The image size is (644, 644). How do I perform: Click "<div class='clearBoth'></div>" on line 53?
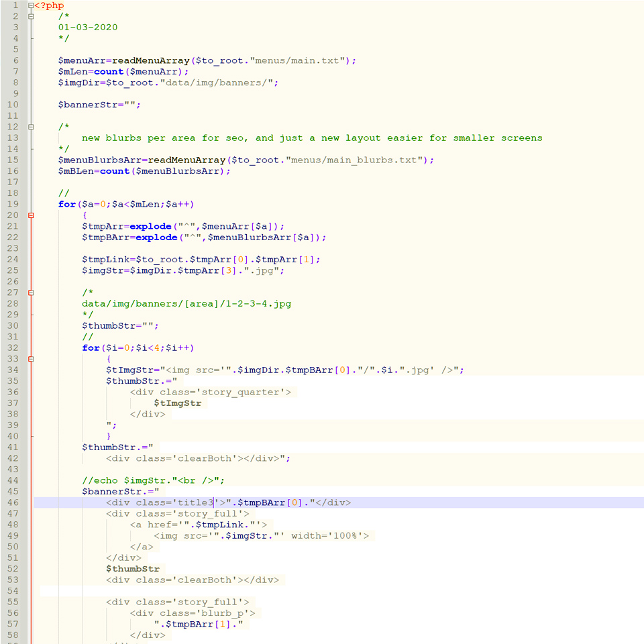(193, 580)
